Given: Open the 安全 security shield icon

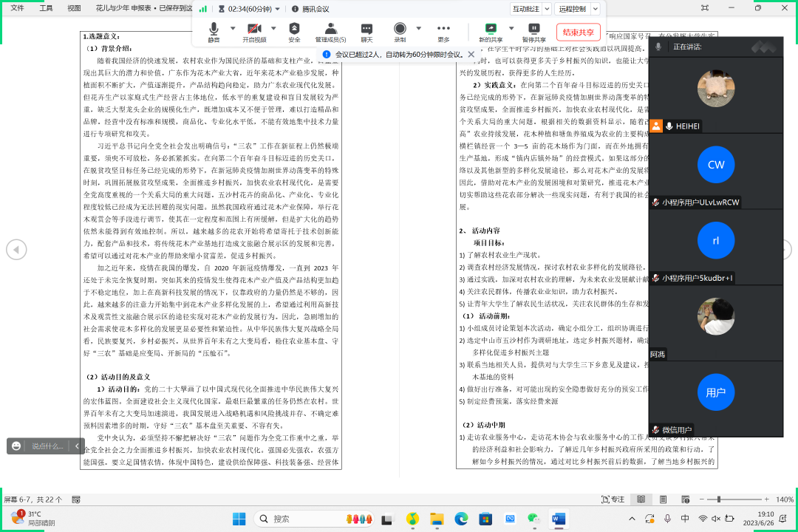Looking at the screenshot, I should (294, 32).
